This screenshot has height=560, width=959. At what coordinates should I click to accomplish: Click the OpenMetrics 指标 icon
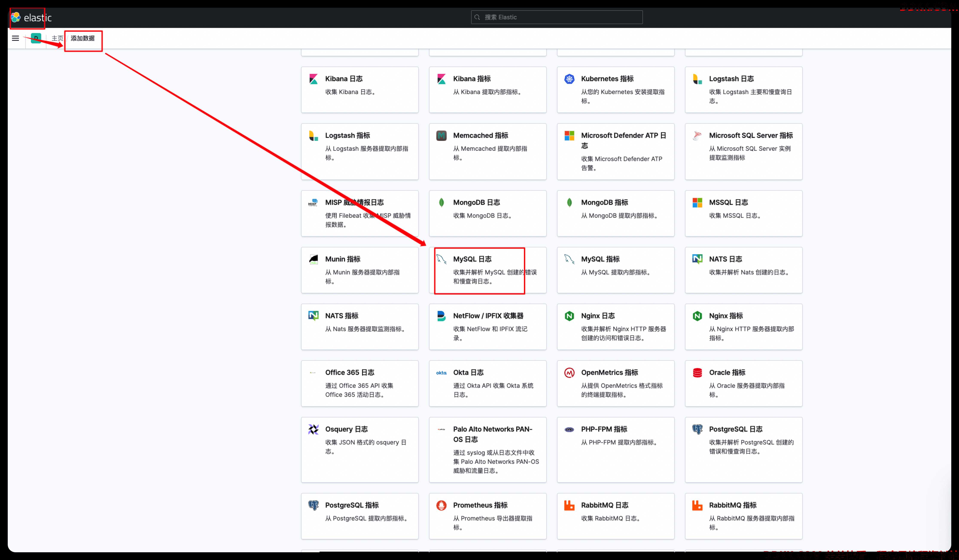(569, 373)
